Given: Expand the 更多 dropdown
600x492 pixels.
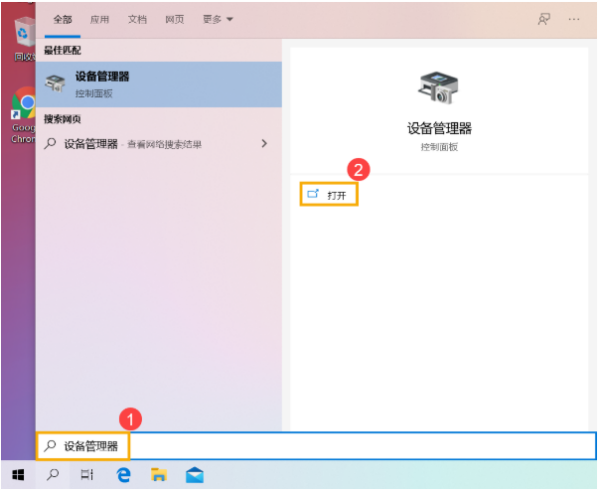Looking at the screenshot, I should click(218, 20).
